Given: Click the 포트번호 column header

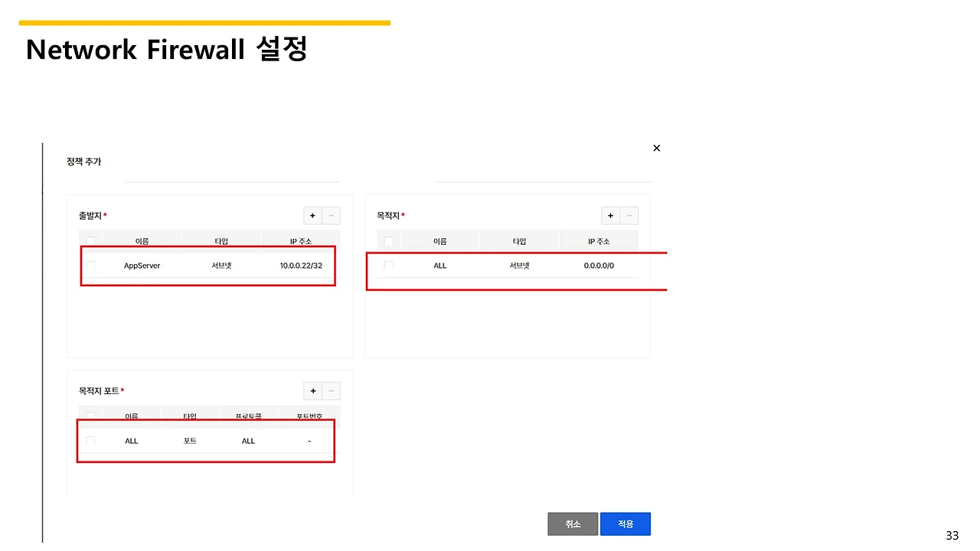Looking at the screenshot, I should point(309,416).
